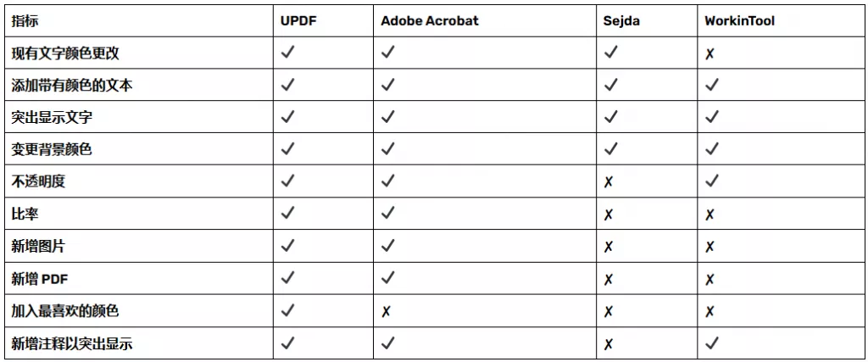Click WorkinTool cross for 现有文字颜色更改

tap(709, 53)
